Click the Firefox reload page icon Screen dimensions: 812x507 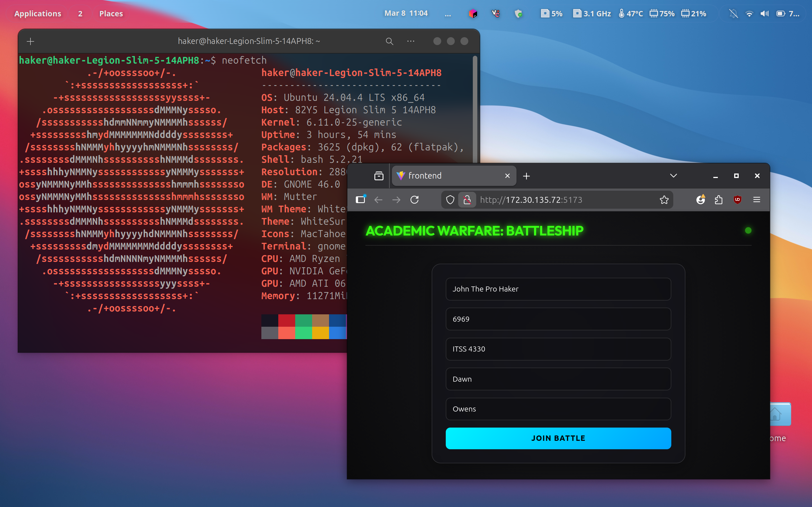(x=414, y=200)
